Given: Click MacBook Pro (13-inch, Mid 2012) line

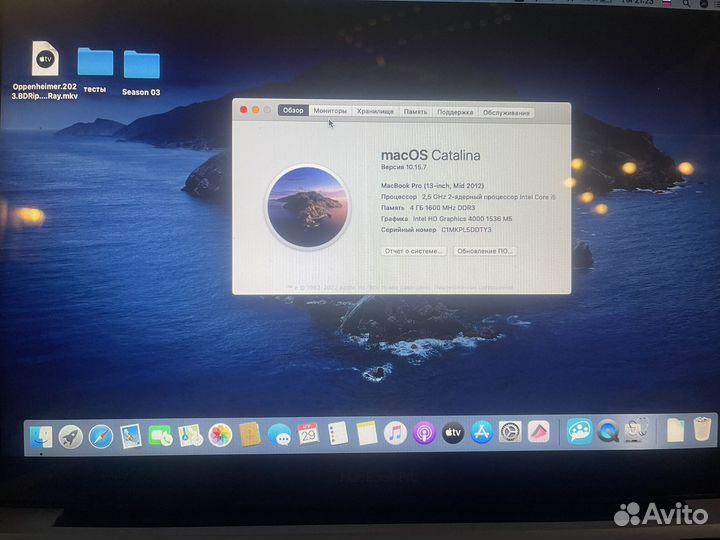Looking at the screenshot, I should 433,186.
